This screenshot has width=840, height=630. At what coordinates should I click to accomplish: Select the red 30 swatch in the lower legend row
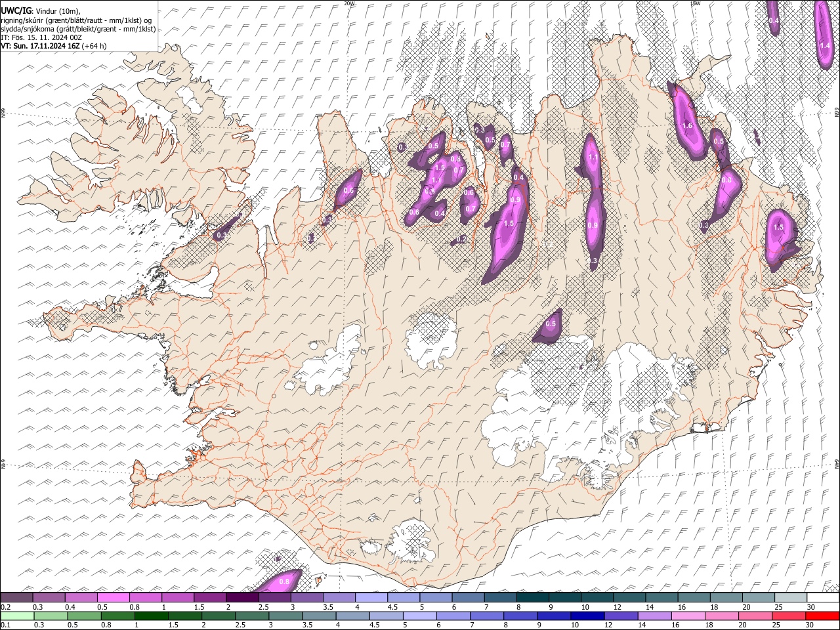coord(822,616)
